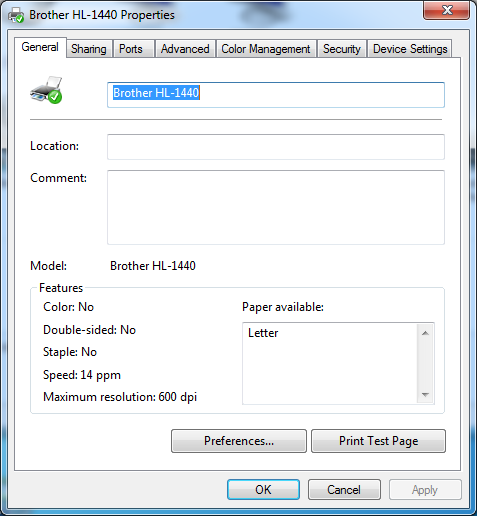Click the 'Color: No' feature text
This screenshot has height=516, width=477.
tap(68, 307)
